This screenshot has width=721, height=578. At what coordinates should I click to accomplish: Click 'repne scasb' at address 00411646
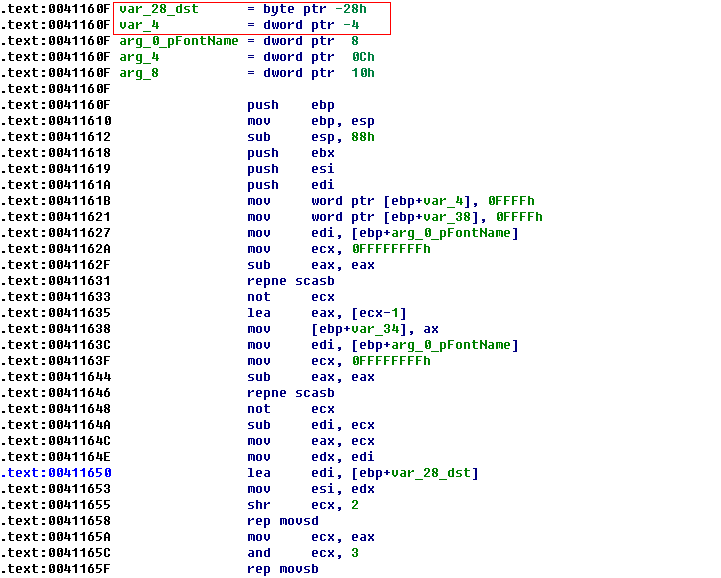[x=291, y=393]
